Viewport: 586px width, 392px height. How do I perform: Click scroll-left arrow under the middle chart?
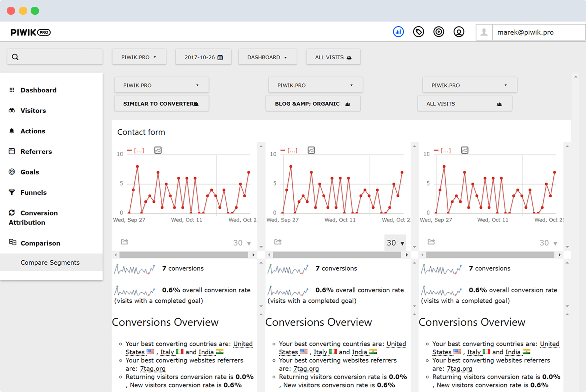point(269,255)
